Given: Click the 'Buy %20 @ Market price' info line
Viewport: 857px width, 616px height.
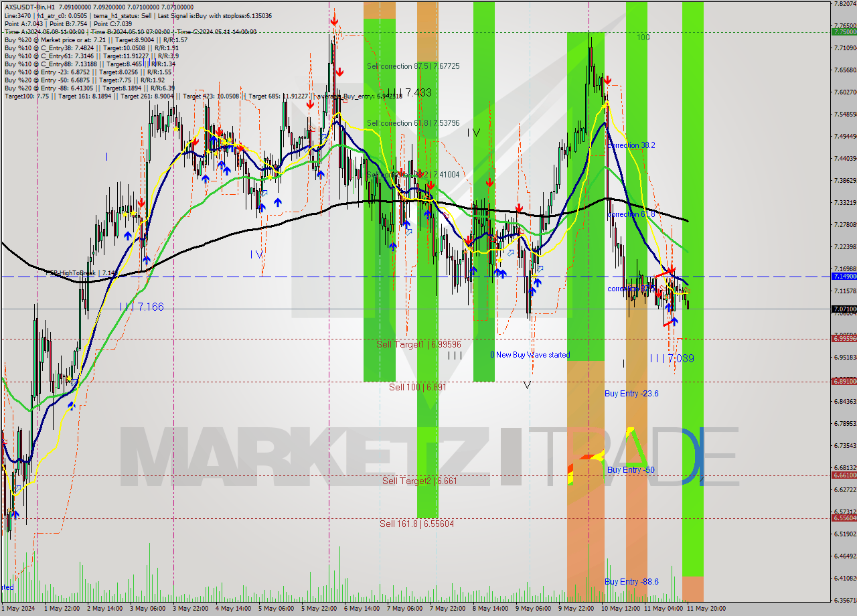Looking at the screenshot, I should coord(96,40).
